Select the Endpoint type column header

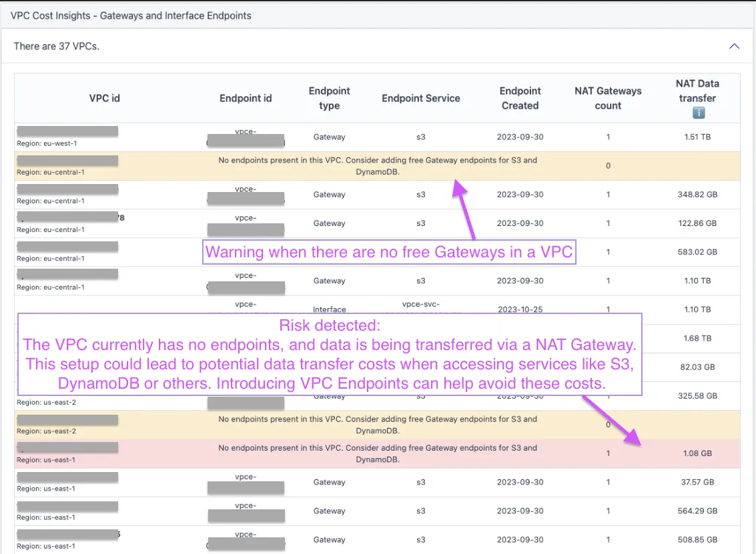point(330,98)
